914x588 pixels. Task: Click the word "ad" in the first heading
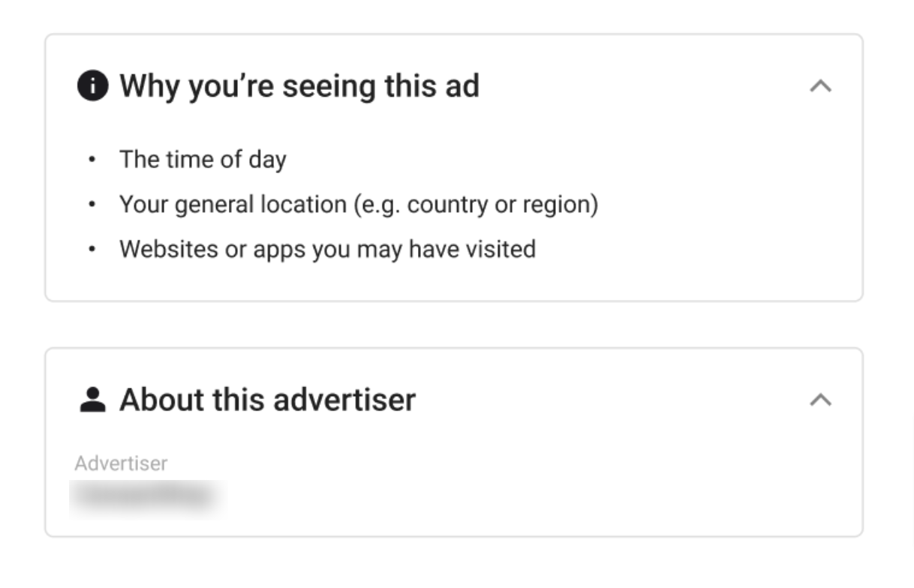[x=462, y=86]
